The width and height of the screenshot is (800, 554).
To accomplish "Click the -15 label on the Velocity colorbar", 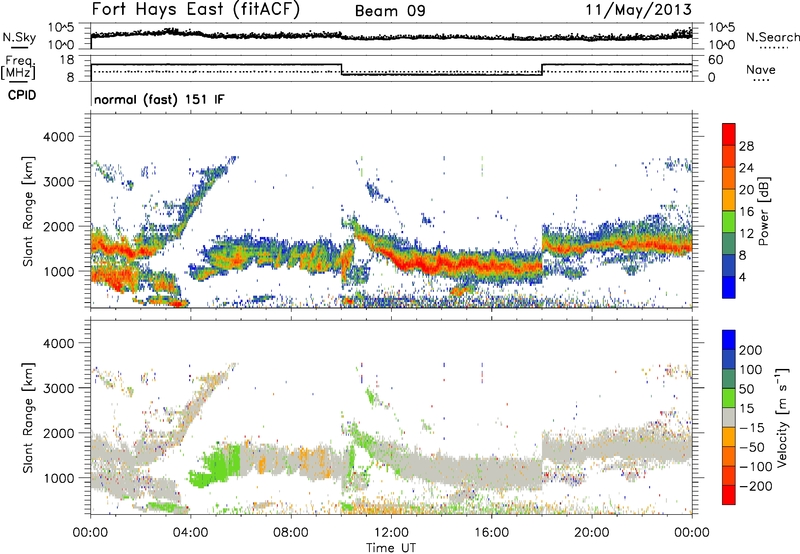I will [752, 427].
